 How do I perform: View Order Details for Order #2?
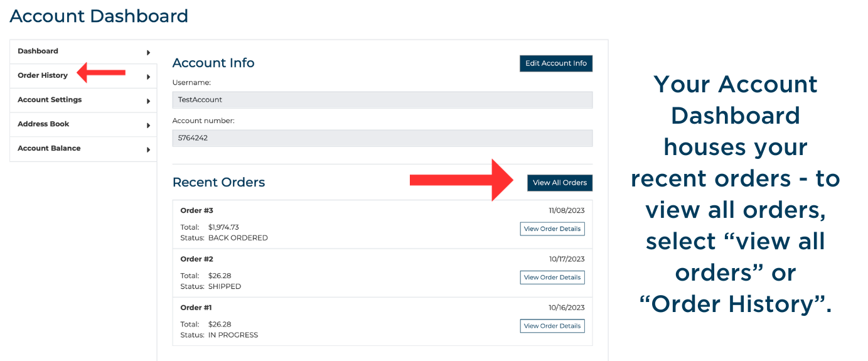552,277
